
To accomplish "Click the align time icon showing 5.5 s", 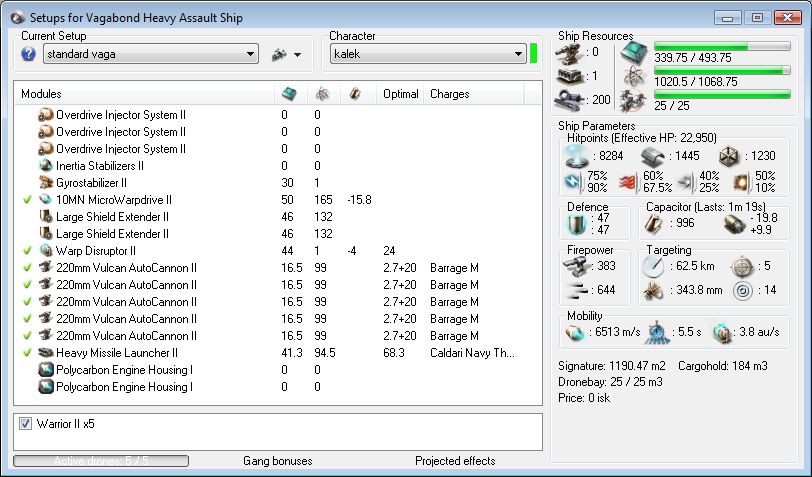I will [657, 333].
